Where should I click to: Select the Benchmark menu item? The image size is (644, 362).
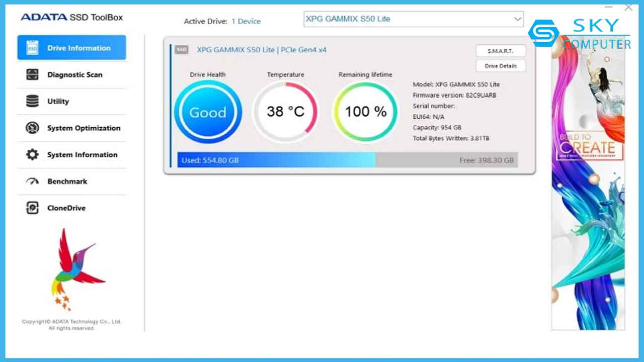tap(71, 181)
